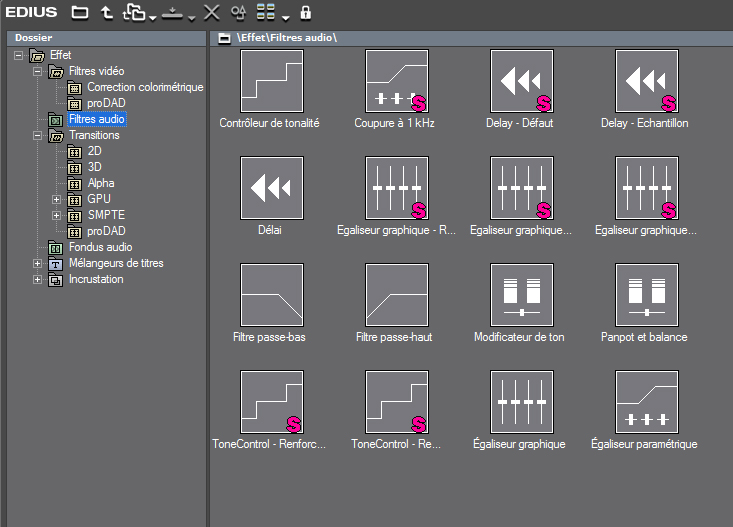The height and width of the screenshot is (527, 733).
Task: Select the SMPTE folder label
Action: [107, 215]
